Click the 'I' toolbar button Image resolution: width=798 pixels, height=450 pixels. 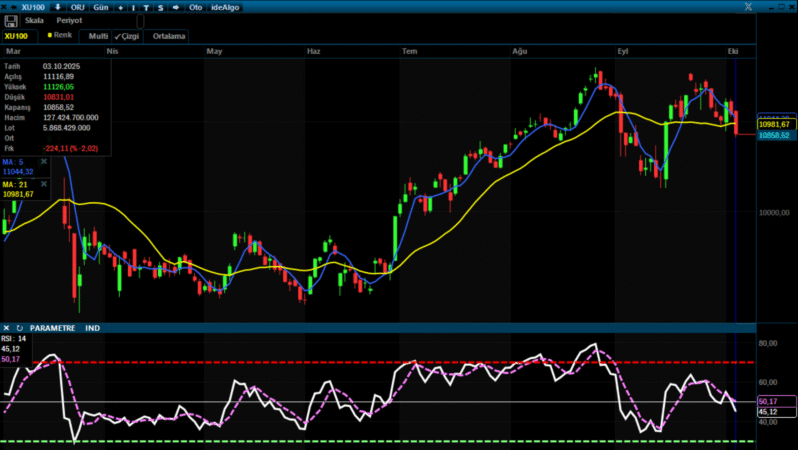(134, 6)
